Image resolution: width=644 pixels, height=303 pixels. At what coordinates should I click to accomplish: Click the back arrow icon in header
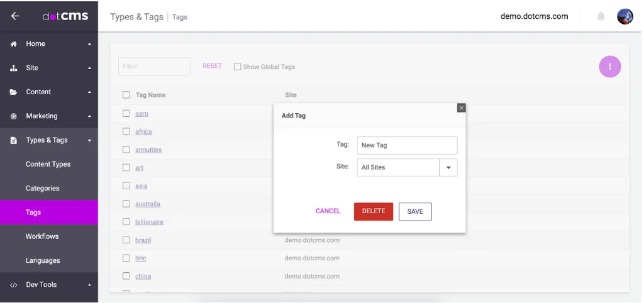15,16
